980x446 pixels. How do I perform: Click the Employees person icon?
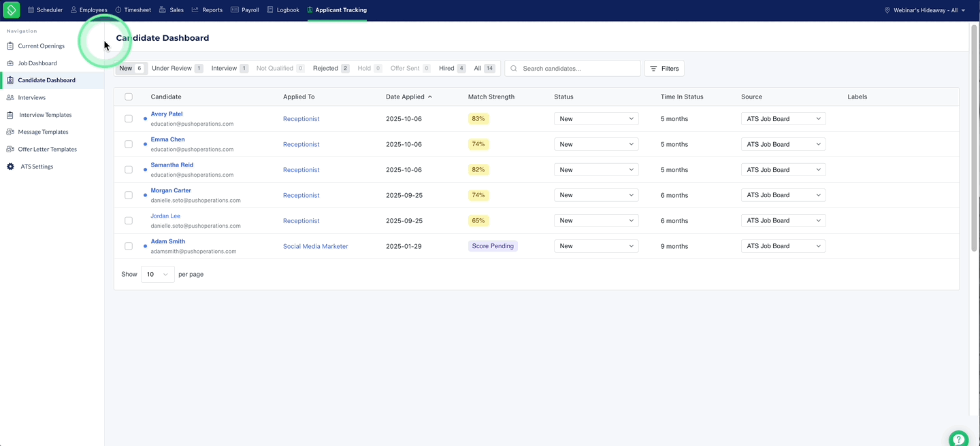(73, 10)
